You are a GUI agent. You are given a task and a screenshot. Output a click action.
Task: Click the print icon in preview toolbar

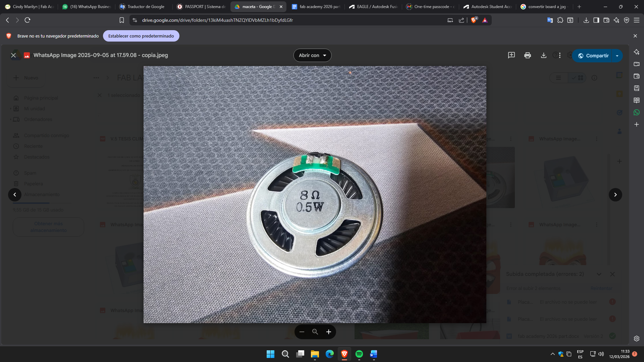pyautogui.click(x=527, y=55)
